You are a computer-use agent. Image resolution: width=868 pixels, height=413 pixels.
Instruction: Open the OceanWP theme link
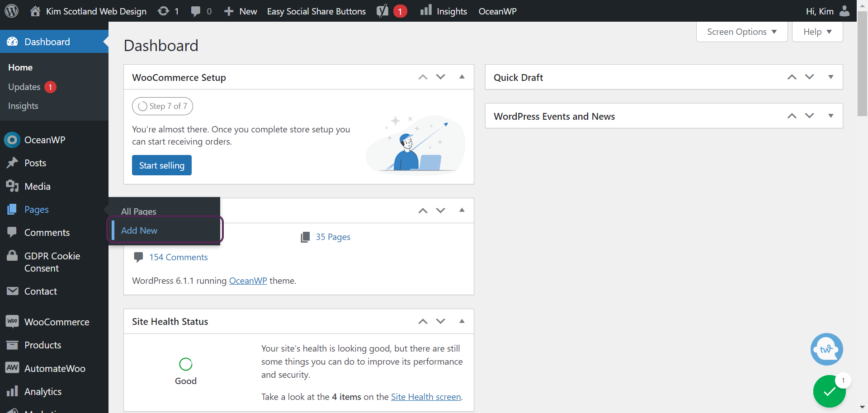248,281
